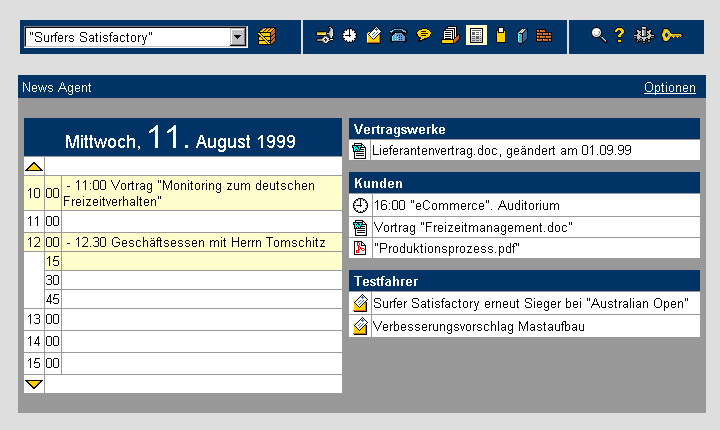The image size is (720, 430).
Task: Open the Optionen link
Action: coord(669,87)
